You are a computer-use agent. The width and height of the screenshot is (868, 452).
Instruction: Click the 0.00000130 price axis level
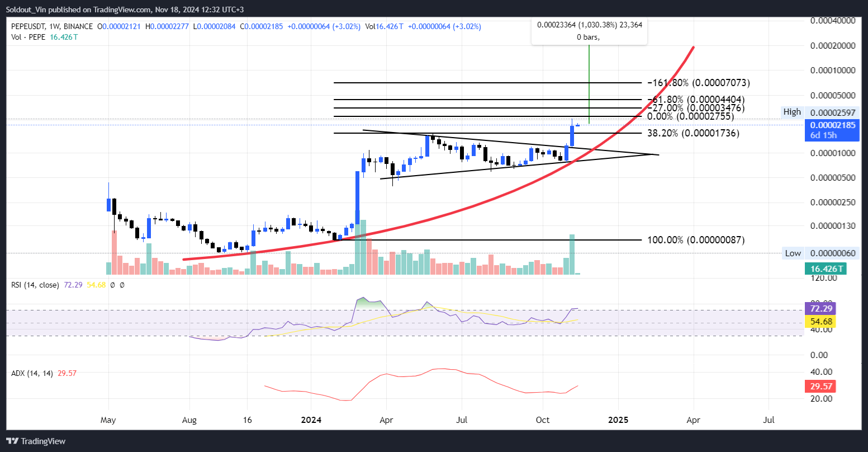point(833,225)
